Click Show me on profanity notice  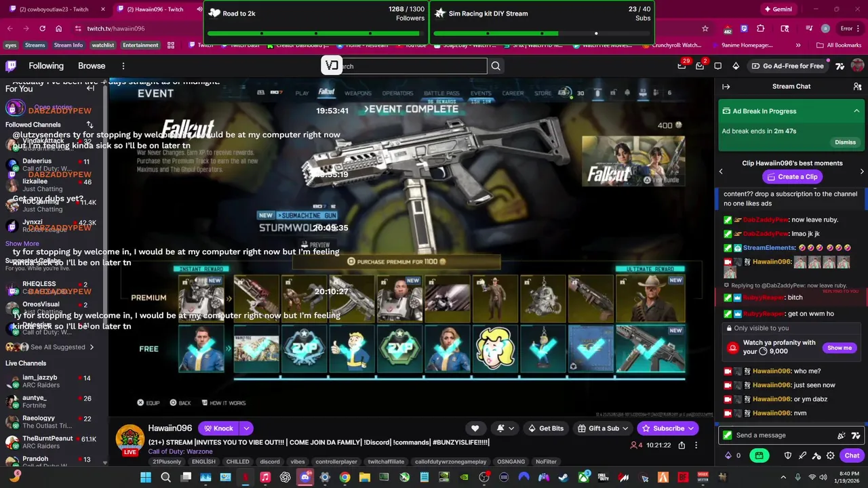coord(840,348)
